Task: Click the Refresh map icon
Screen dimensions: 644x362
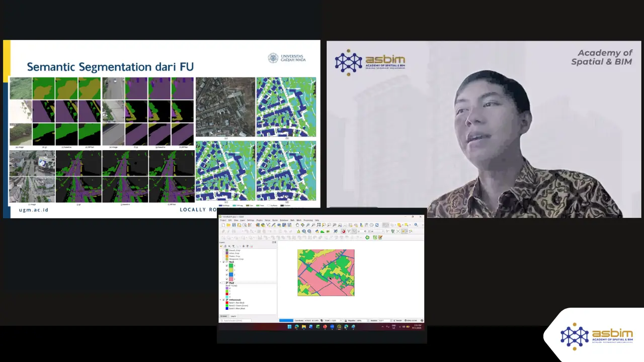Action: (x=377, y=225)
